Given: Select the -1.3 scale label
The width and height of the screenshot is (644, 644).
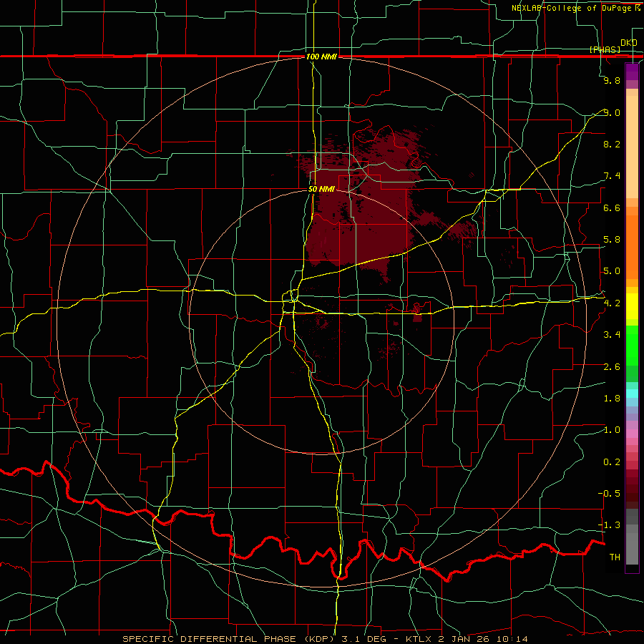Looking at the screenshot, I should [x=609, y=525].
